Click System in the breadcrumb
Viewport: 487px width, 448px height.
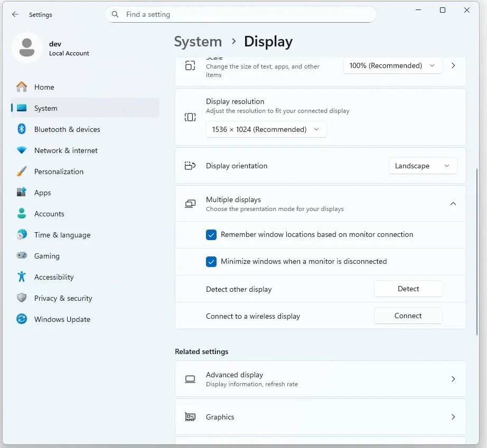coord(198,42)
